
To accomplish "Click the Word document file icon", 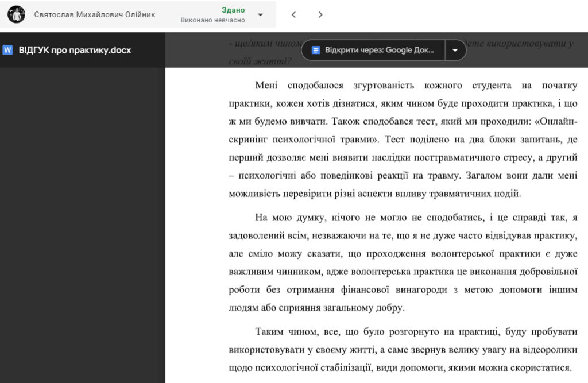I will point(7,50).
